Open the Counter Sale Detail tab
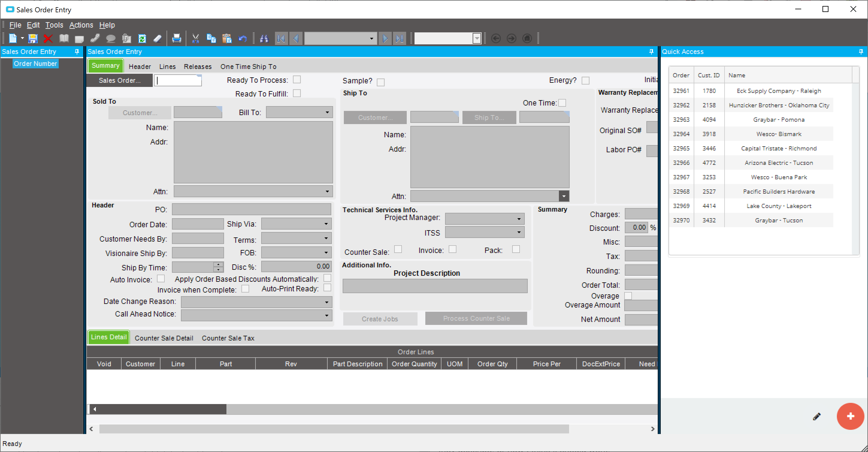The height and width of the screenshot is (452, 868). coord(164,338)
